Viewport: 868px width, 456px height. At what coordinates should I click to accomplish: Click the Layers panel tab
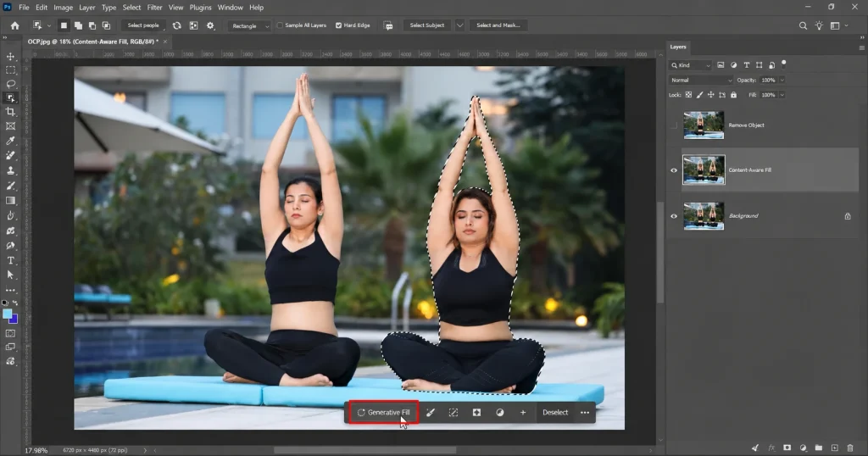pyautogui.click(x=678, y=47)
